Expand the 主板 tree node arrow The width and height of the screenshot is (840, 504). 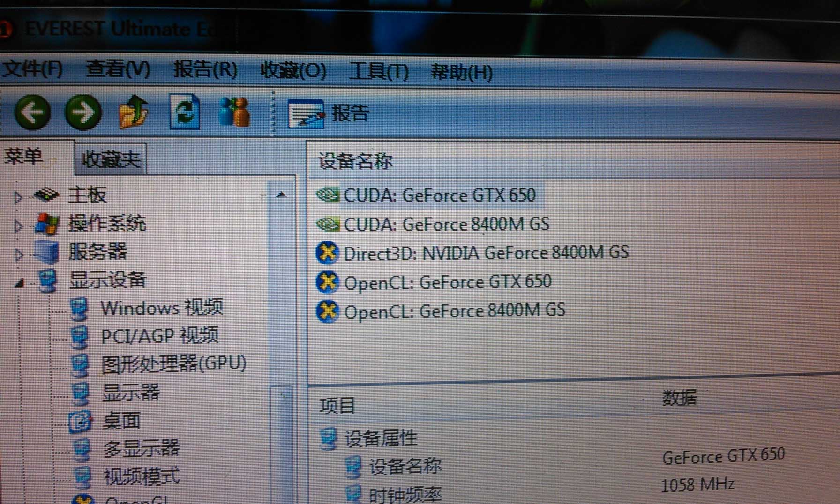point(18,197)
